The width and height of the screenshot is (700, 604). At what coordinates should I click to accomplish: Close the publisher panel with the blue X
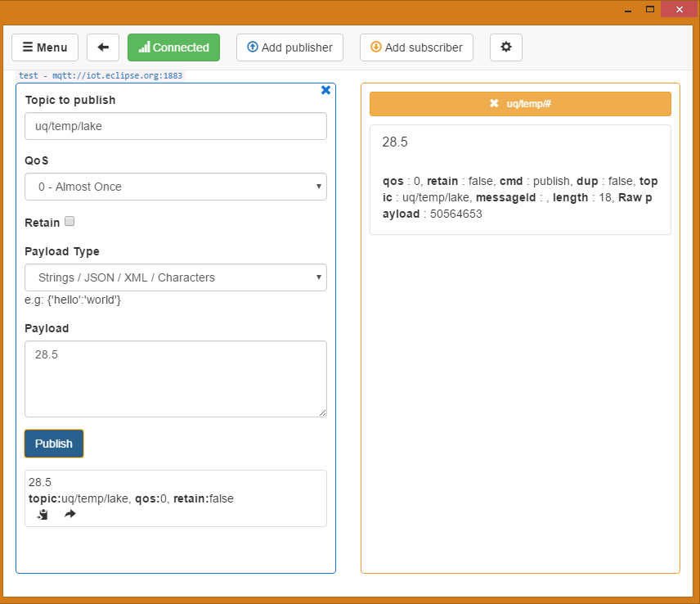pos(325,90)
